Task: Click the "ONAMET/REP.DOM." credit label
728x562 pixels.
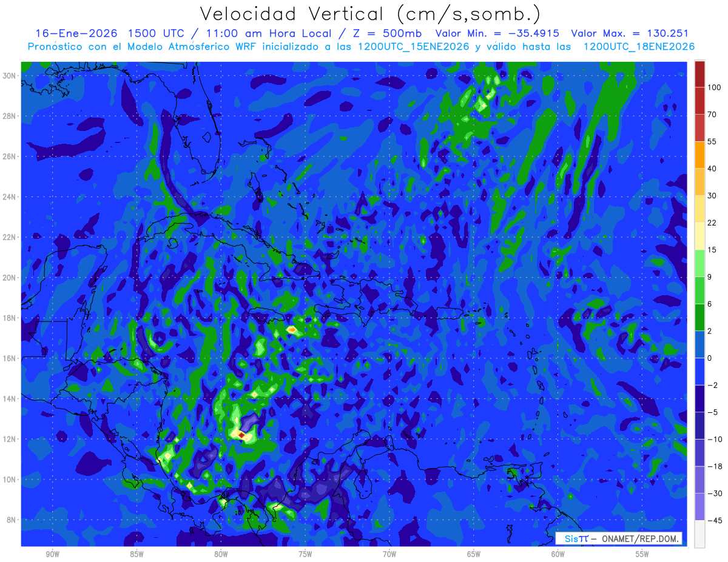Action: [x=639, y=538]
